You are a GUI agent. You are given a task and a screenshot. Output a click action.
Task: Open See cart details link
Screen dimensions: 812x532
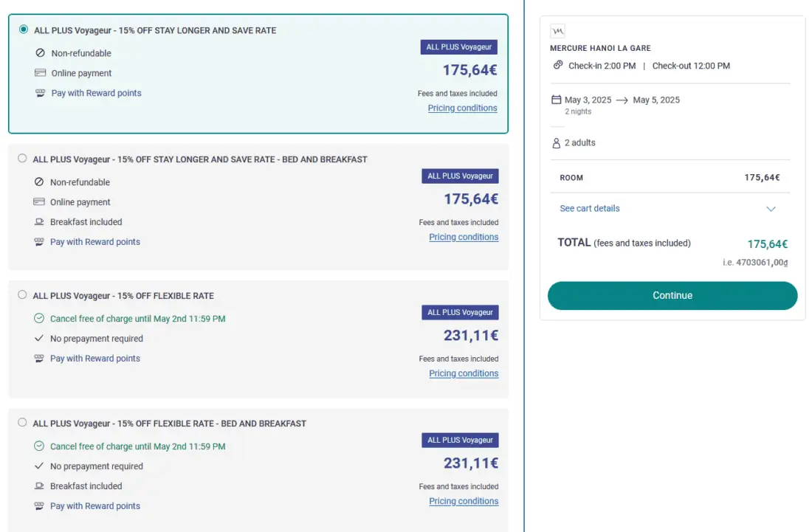[590, 209]
